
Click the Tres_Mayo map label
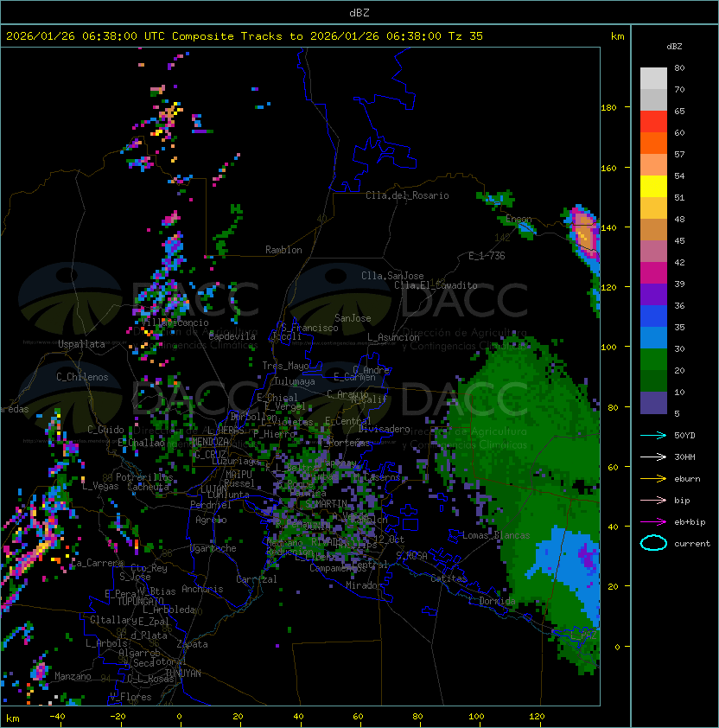pos(285,366)
